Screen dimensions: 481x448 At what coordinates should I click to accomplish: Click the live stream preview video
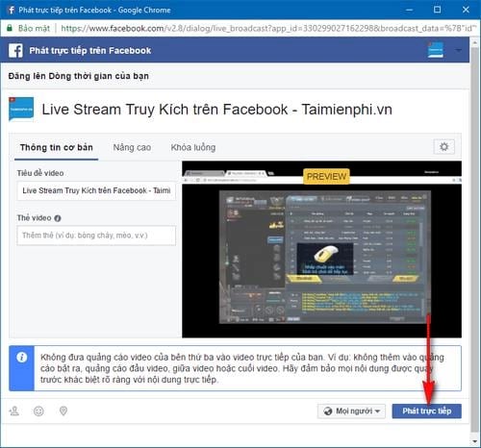(321, 249)
